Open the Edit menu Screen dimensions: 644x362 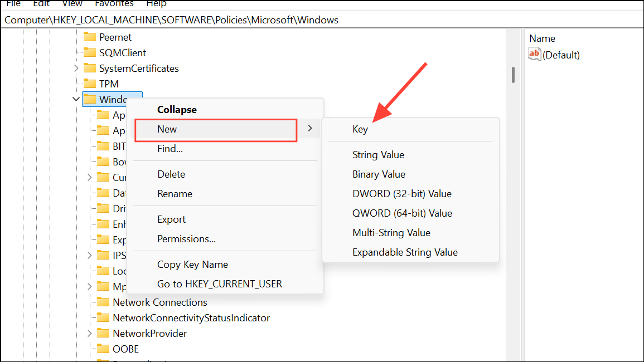(x=41, y=4)
